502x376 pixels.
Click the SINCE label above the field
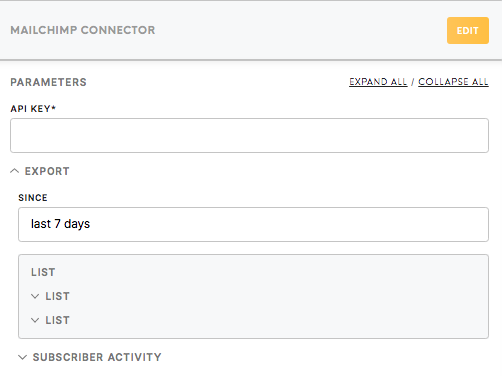pyautogui.click(x=33, y=198)
